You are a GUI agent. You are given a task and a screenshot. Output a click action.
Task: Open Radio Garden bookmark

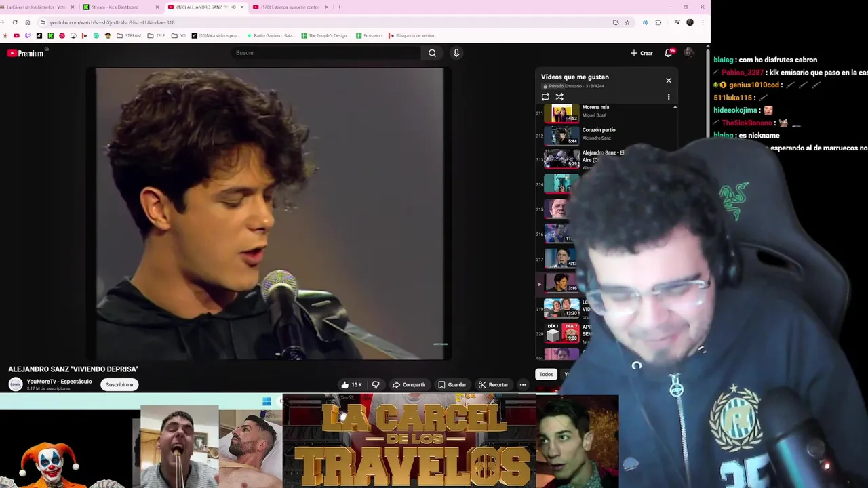(x=270, y=35)
